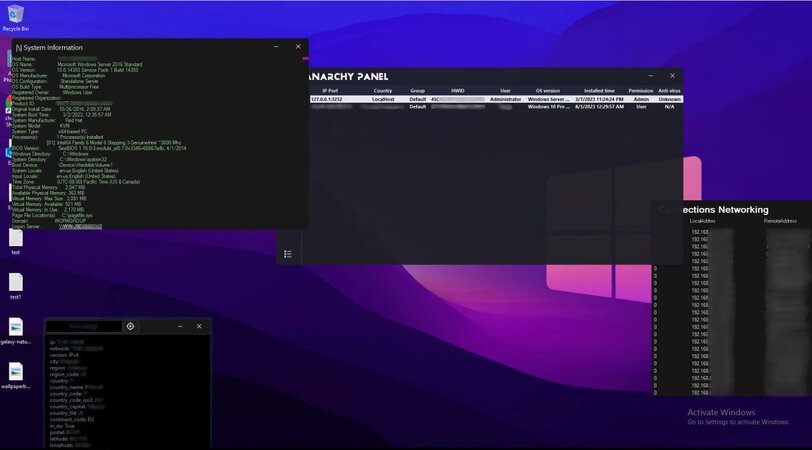This screenshot has width=812, height=450.
Task: Sort clients by the OS version column header
Action: [548, 91]
